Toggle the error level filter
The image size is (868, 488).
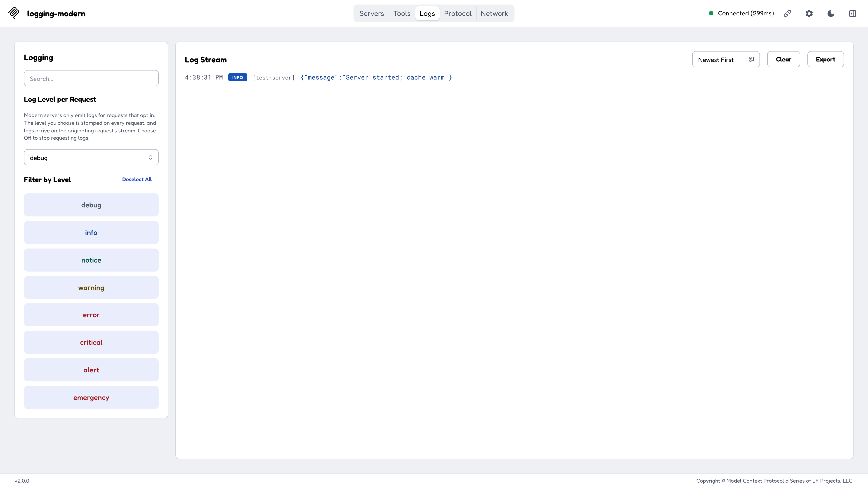click(x=91, y=315)
